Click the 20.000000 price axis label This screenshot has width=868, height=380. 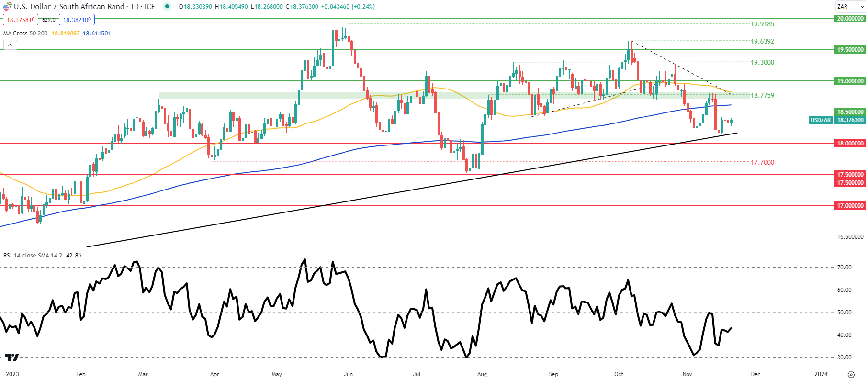tap(850, 19)
